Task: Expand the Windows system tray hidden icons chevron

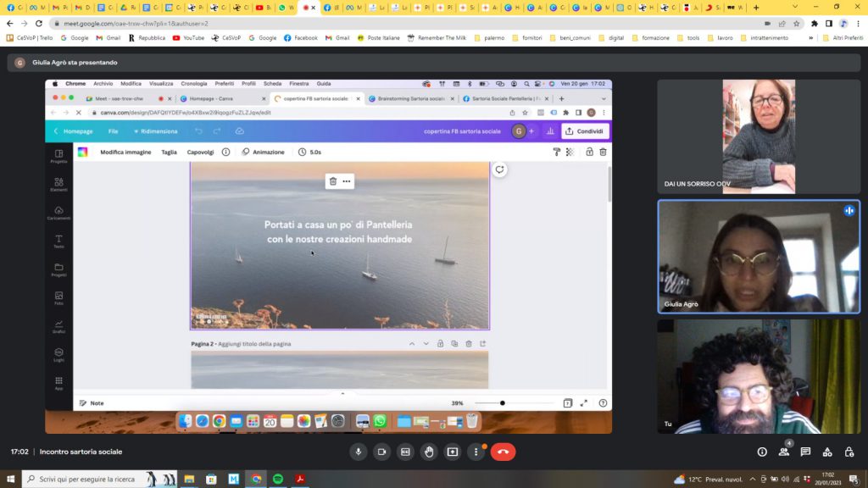Action: pyautogui.click(x=753, y=480)
